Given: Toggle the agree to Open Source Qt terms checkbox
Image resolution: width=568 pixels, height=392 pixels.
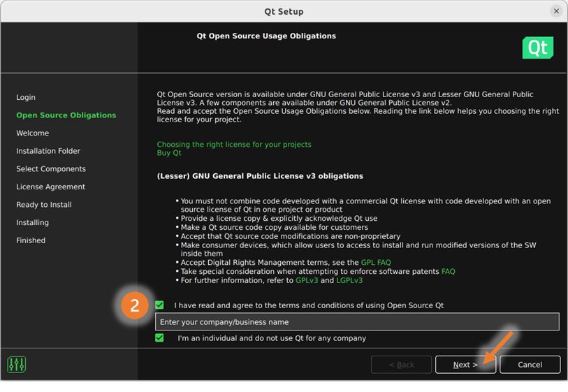Looking at the screenshot, I should coord(159,305).
